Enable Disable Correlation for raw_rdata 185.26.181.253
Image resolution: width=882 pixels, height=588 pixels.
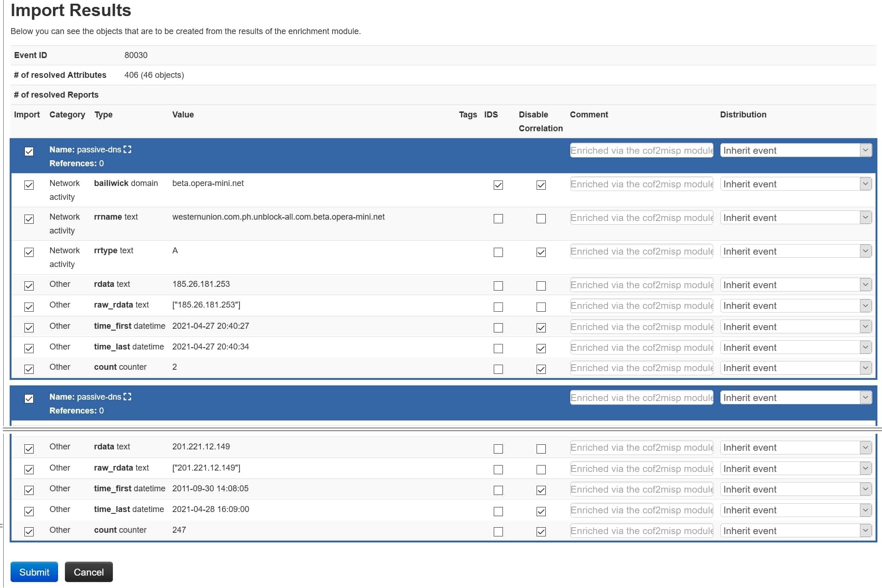coord(541,307)
